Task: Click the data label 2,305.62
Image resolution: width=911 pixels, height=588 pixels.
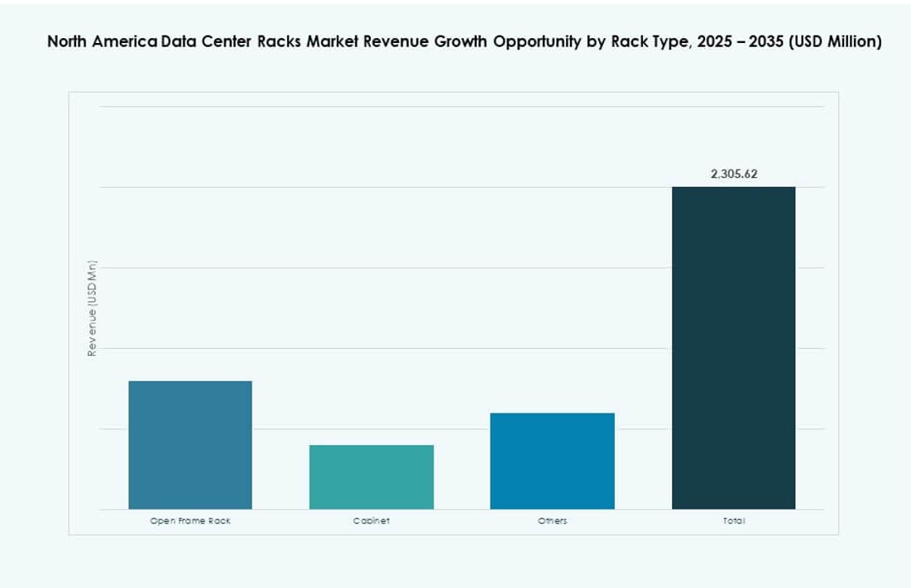Action: pos(733,174)
